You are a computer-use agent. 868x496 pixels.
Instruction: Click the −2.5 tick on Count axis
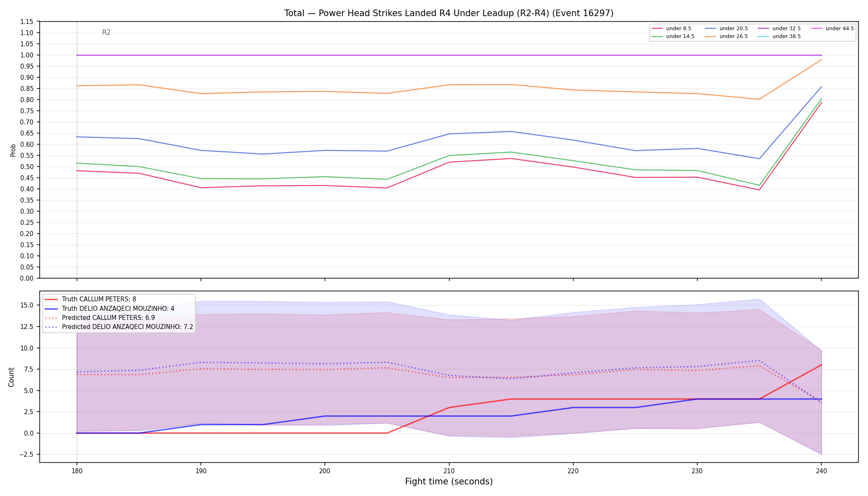[x=27, y=454]
